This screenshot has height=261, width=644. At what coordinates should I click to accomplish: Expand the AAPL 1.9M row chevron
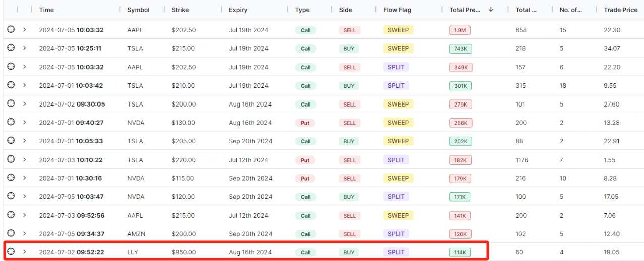coord(24,30)
